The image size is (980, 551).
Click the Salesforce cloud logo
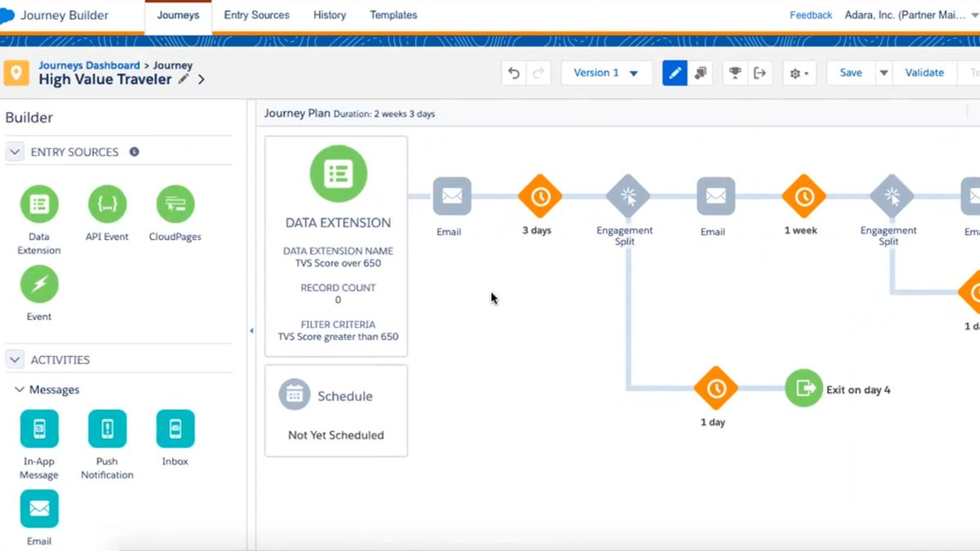(7, 16)
